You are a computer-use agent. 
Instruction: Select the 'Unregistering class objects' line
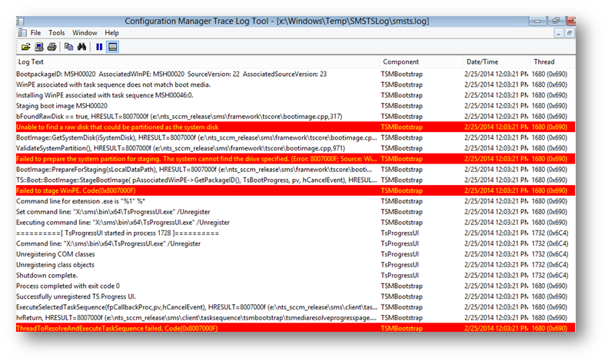coord(296,265)
